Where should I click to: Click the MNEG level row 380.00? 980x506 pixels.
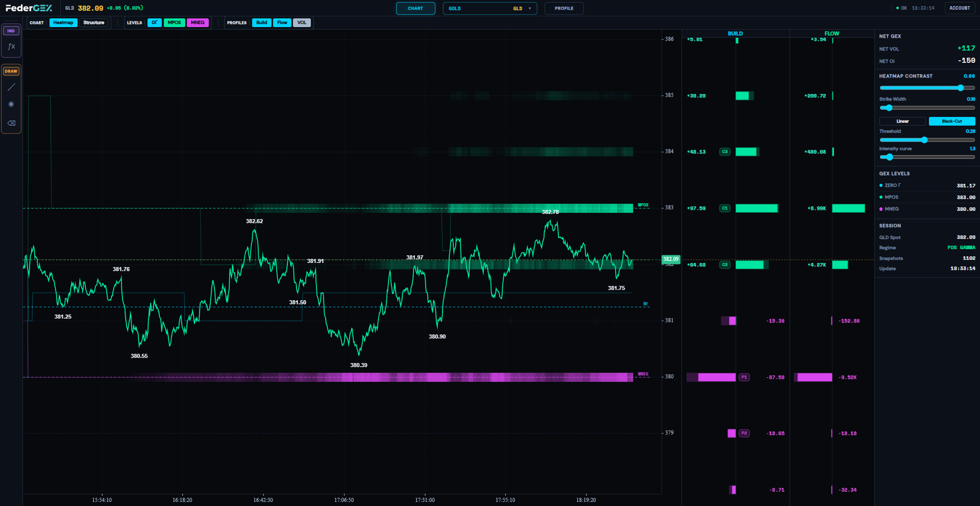tap(927, 209)
